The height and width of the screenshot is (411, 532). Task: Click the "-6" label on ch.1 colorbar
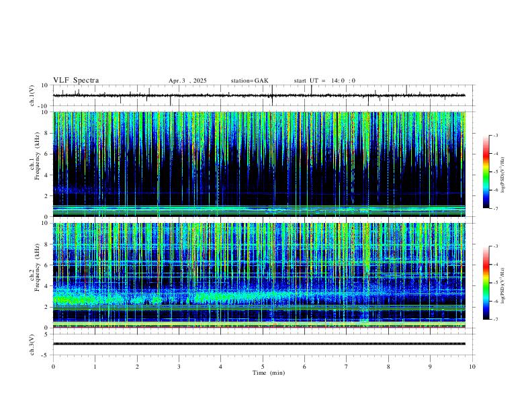pyautogui.click(x=495, y=190)
